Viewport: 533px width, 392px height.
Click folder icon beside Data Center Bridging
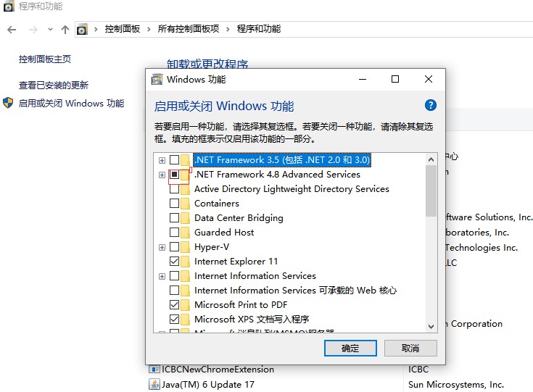185,218
